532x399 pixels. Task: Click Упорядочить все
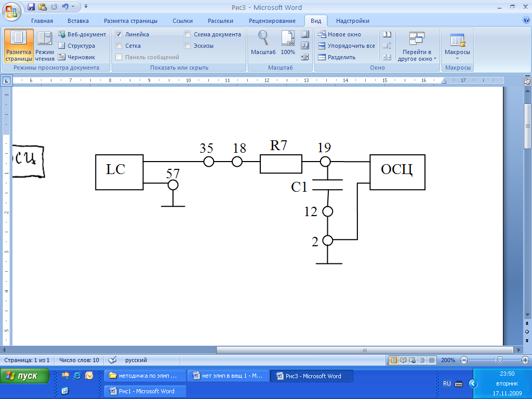(x=347, y=46)
